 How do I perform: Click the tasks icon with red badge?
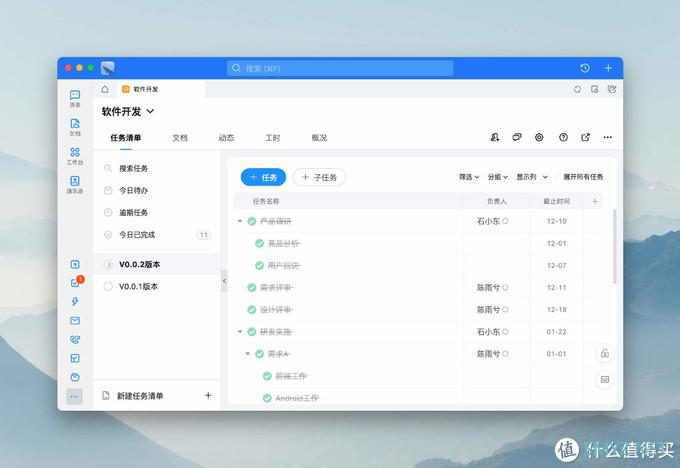[75, 282]
